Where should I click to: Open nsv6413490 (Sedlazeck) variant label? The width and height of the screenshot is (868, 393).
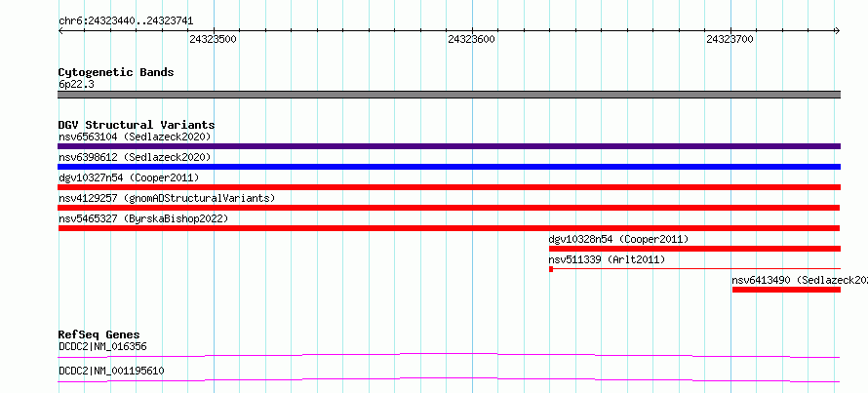tap(800, 280)
